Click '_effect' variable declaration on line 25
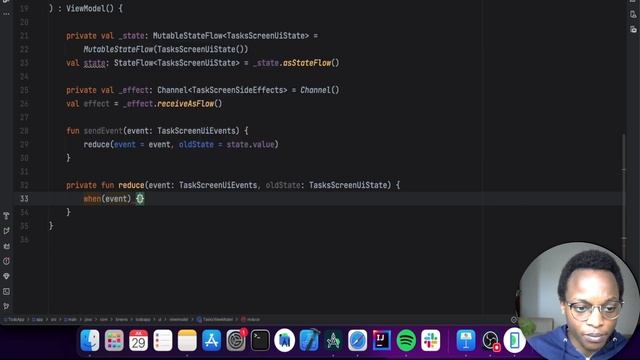 (133, 90)
